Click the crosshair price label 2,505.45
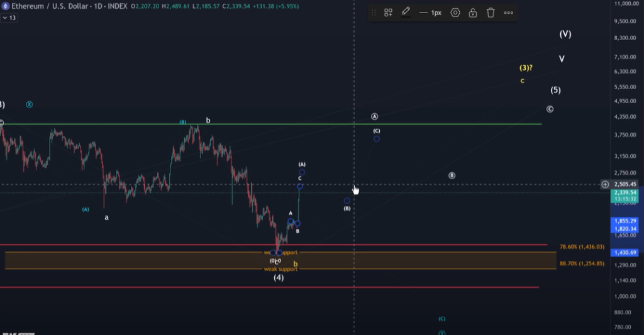This screenshot has width=644, height=335. coord(625,184)
